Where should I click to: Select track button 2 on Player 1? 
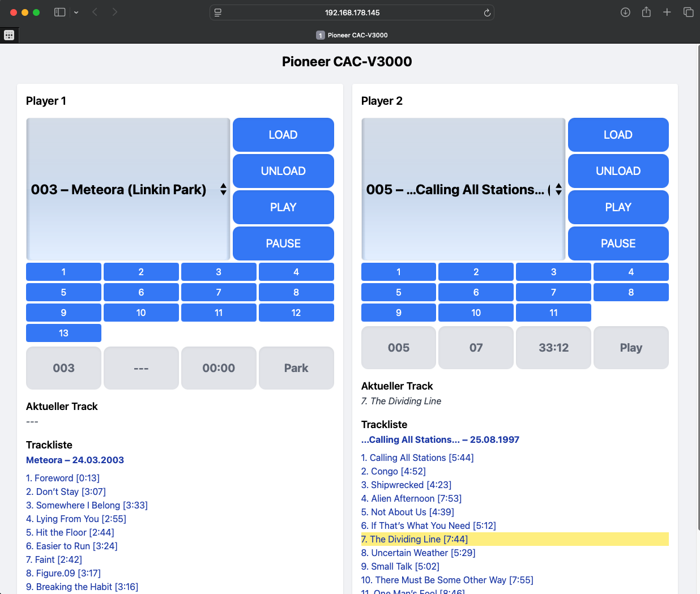(141, 272)
